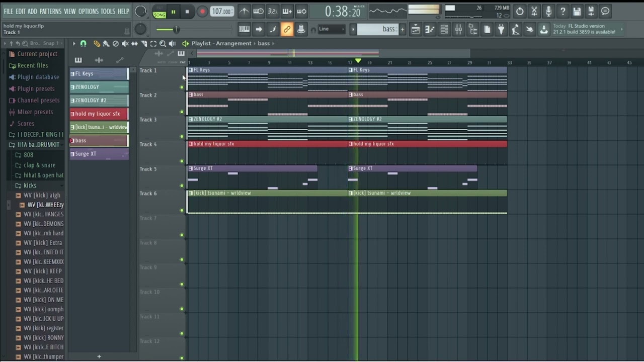Switch the PAT/SONG mode toggle
Screen dimensions: 644x362
click(x=159, y=12)
